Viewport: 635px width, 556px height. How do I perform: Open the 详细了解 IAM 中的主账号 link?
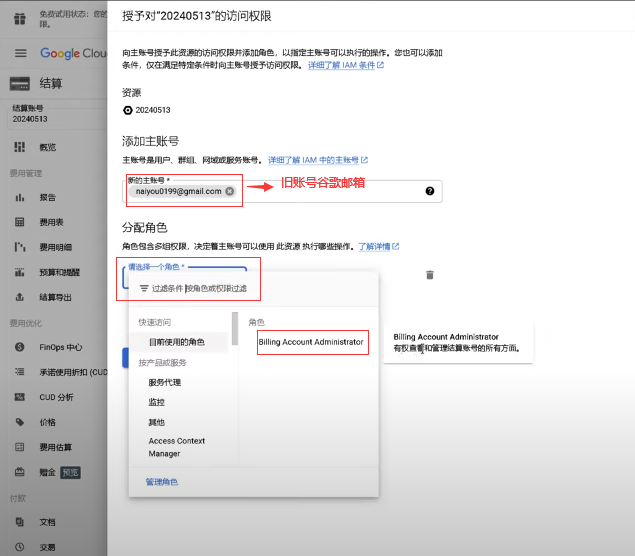318,160
